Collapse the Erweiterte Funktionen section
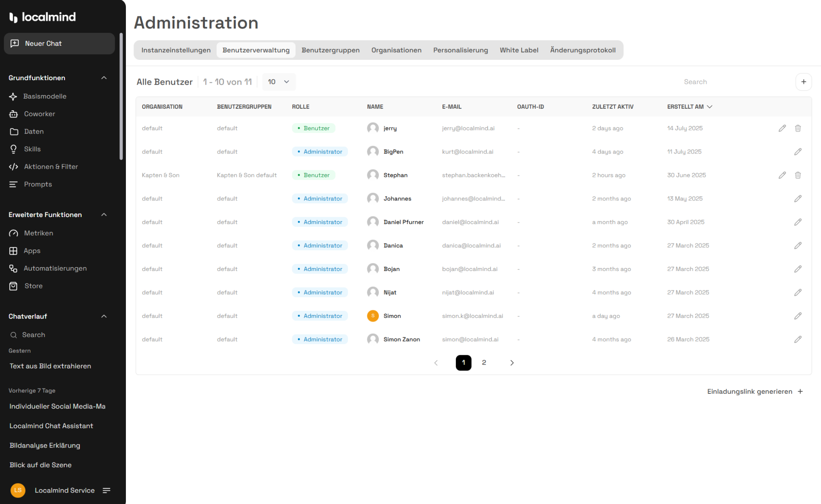821x504 pixels. pyautogui.click(x=104, y=215)
